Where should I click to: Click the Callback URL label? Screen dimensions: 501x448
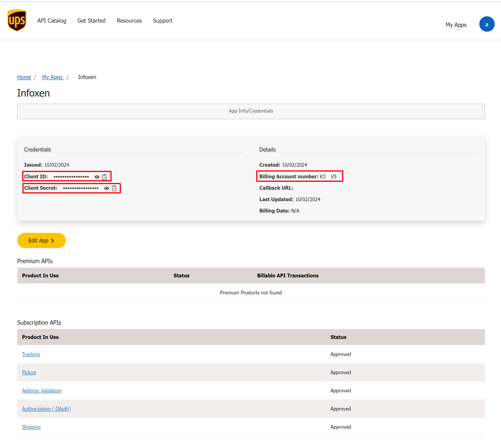tap(276, 188)
